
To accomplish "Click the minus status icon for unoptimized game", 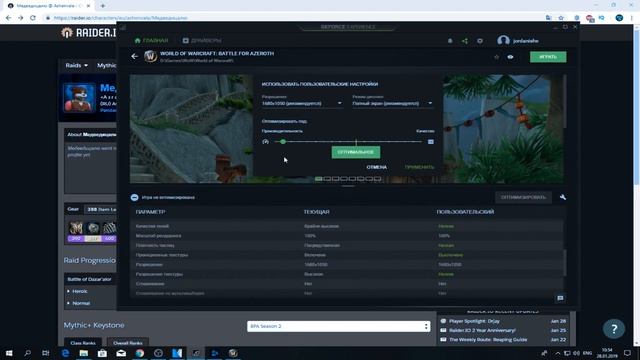I will 134,197.
